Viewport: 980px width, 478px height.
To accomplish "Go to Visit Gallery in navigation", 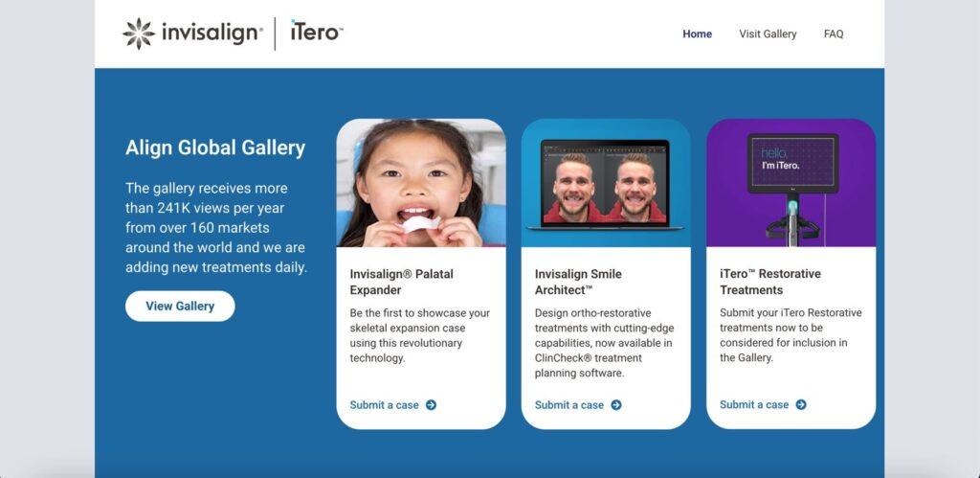I will click(x=768, y=34).
